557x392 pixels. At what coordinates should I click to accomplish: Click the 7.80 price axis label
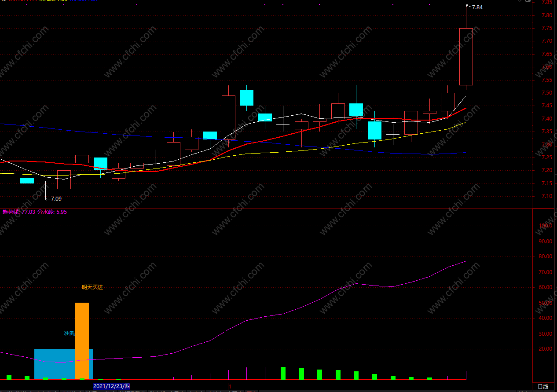(547, 15)
